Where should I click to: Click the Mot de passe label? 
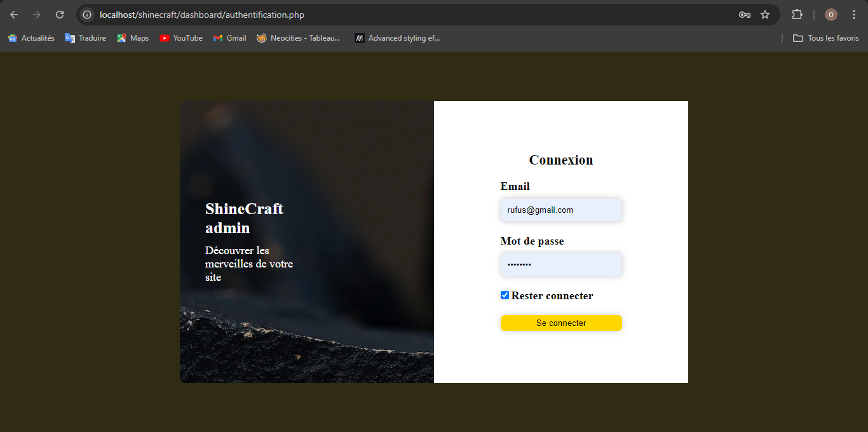click(532, 241)
